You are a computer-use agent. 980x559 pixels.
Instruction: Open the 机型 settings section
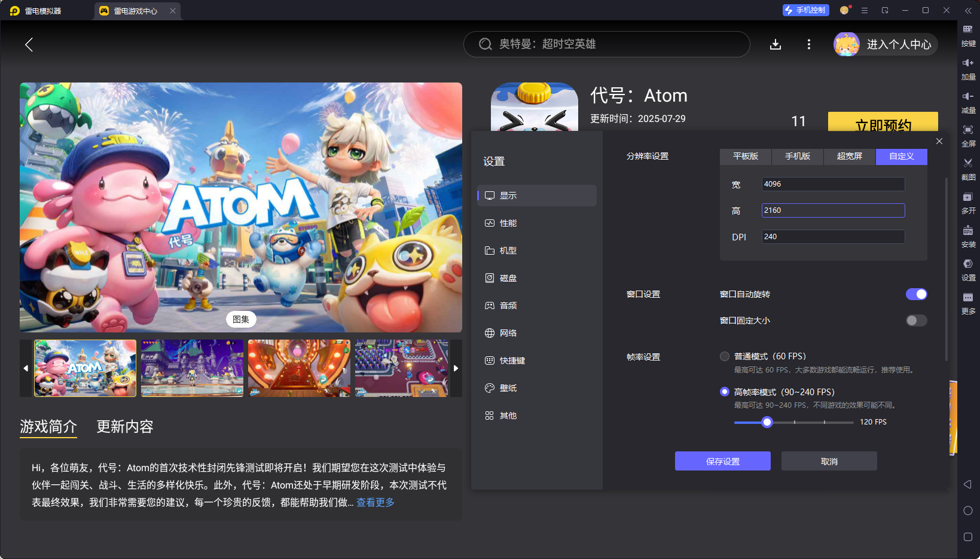537,251
